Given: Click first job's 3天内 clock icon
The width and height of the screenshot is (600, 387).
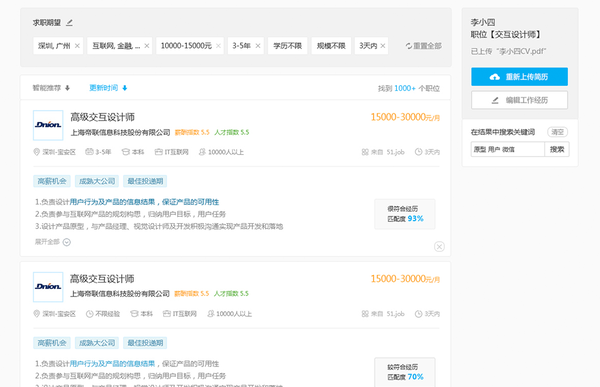Looking at the screenshot, I should [419, 152].
